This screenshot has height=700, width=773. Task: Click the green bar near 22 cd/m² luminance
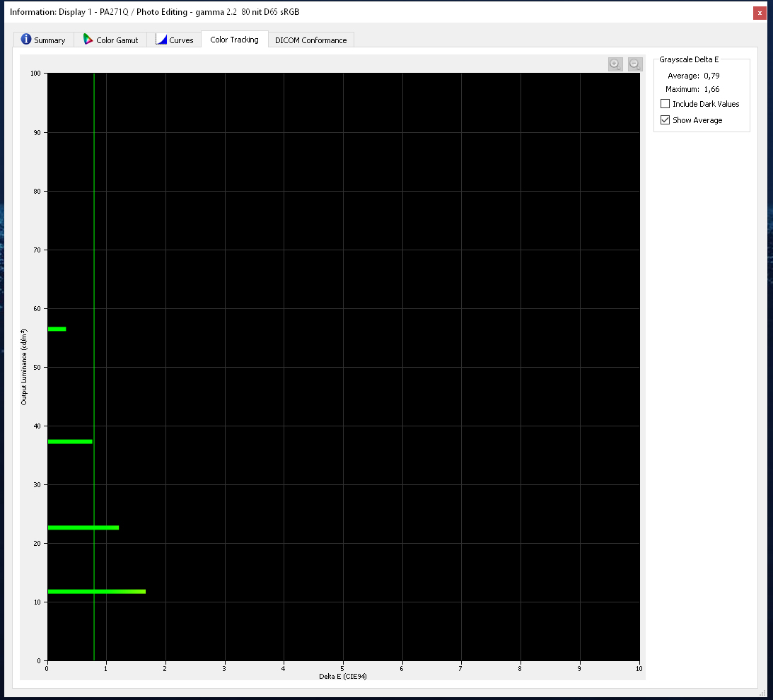(x=83, y=527)
